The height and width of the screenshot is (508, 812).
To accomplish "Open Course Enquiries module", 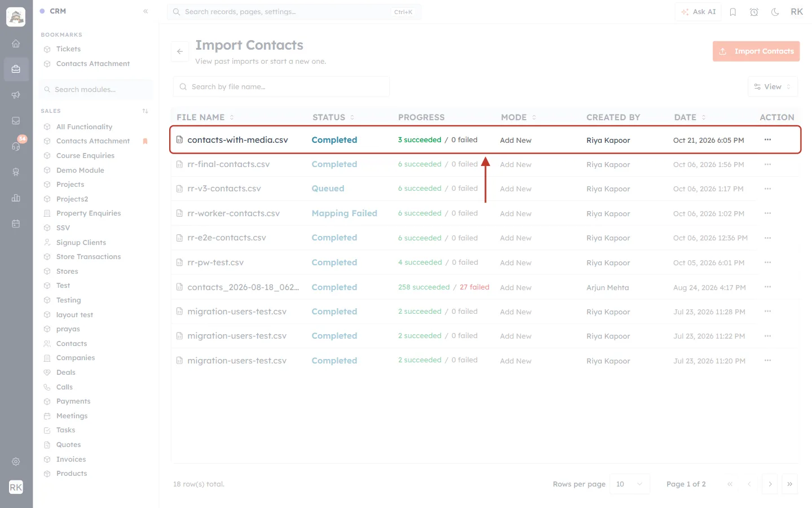I will point(85,156).
